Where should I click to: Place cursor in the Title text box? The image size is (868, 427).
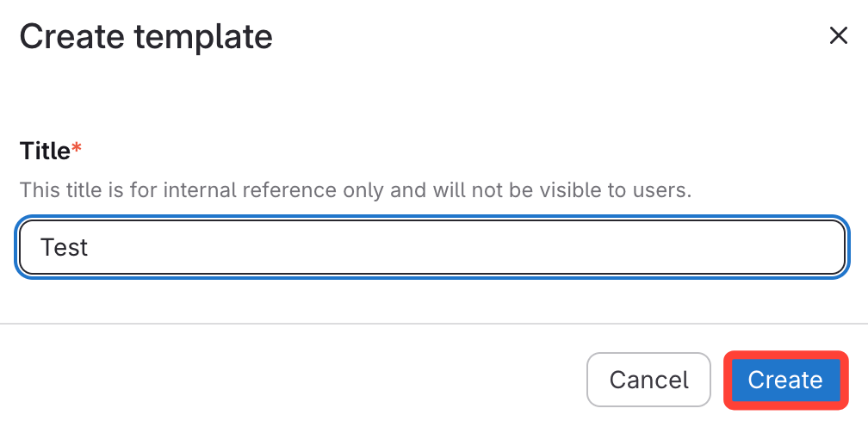[x=431, y=248]
